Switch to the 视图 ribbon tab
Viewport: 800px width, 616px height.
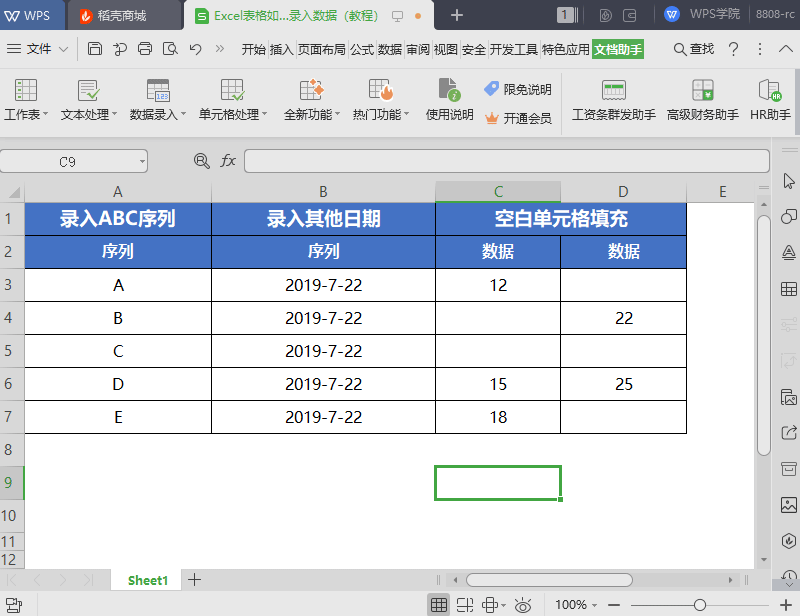point(446,50)
